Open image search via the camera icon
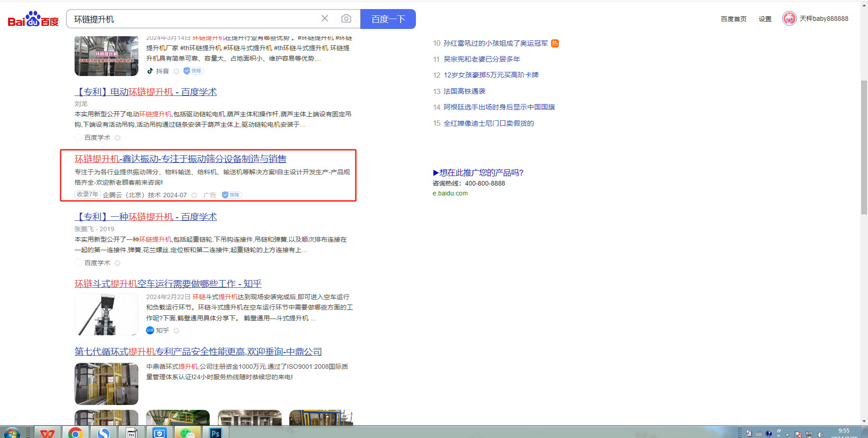This screenshot has height=438, width=868. pos(346,19)
